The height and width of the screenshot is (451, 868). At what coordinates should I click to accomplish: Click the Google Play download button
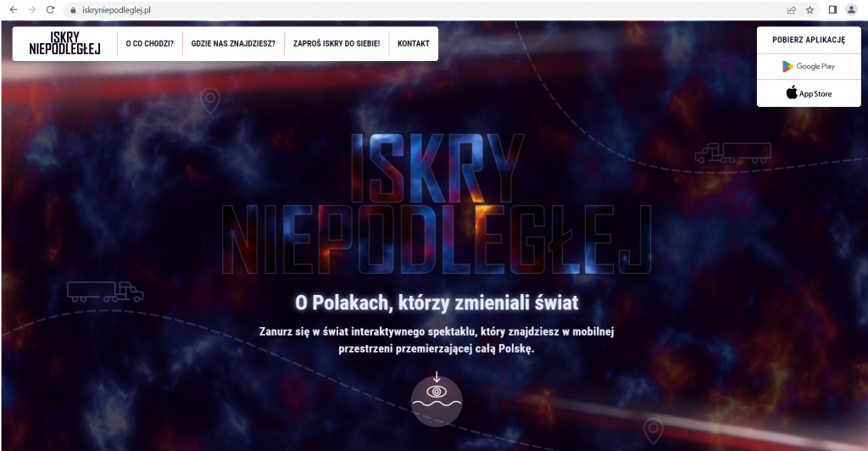[x=809, y=66]
